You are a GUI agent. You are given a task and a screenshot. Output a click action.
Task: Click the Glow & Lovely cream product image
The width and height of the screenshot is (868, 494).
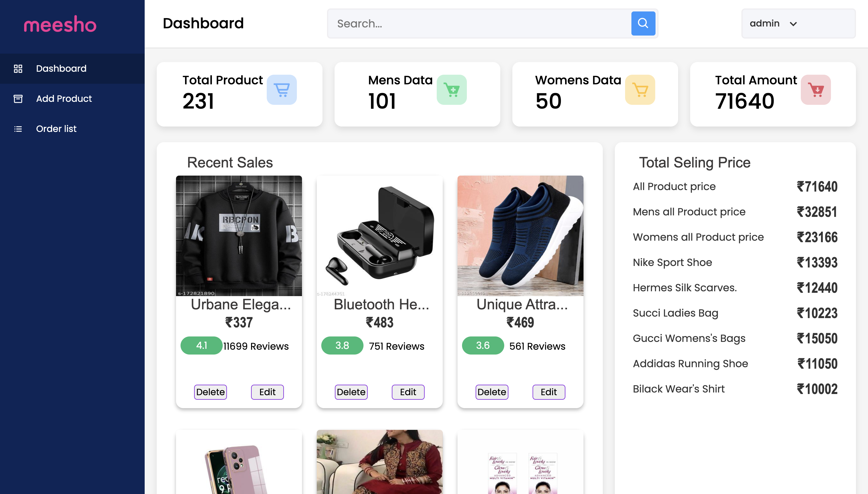tap(520, 462)
